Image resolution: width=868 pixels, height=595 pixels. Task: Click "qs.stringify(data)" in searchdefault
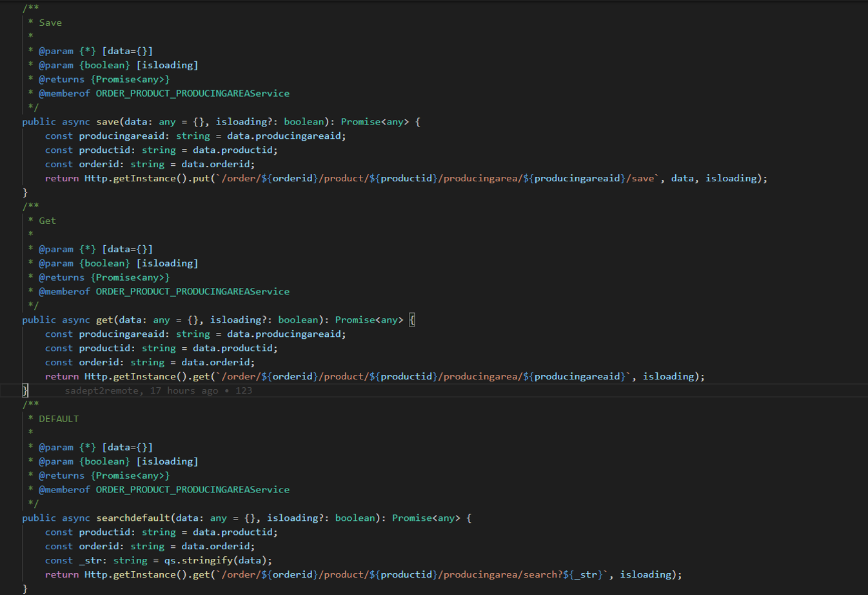pos(215,561)
